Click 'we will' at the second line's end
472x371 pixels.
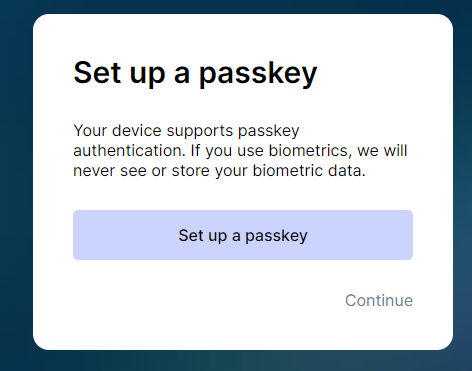382,151
